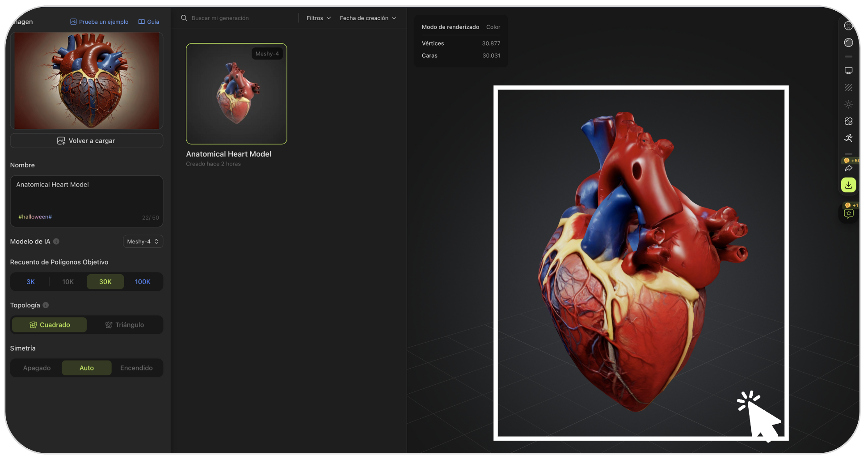
Task: Select 30K polygon count
Action: [105, 282]
